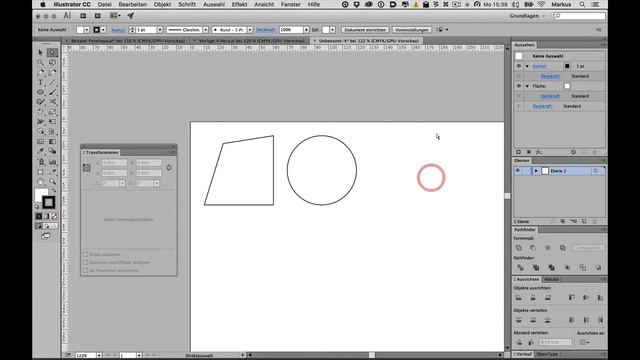
Task: Open the Deckkraft percentage dropdown arrow
Action: [x=306, y=30]
